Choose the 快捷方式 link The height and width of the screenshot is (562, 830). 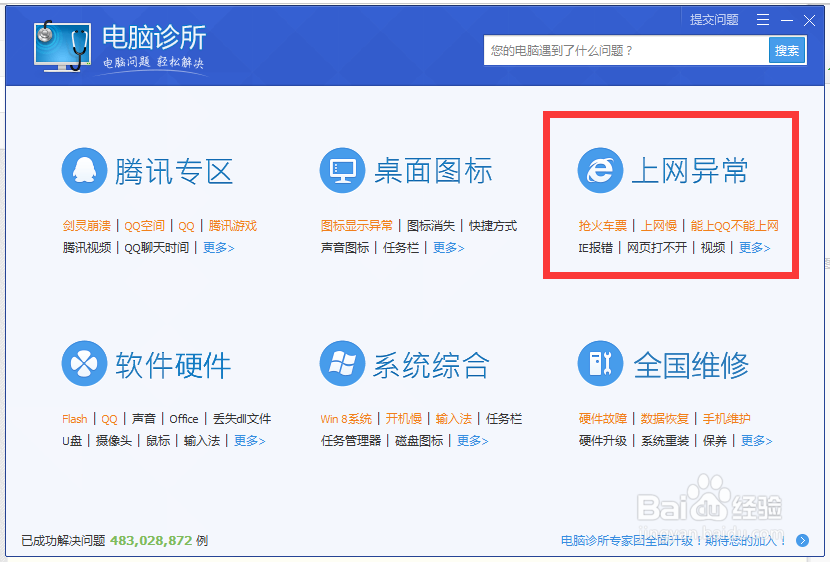493,226
